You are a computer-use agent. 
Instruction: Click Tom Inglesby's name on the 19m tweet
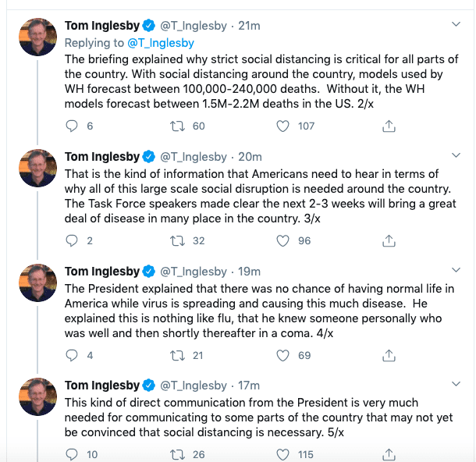coord(103,272)
